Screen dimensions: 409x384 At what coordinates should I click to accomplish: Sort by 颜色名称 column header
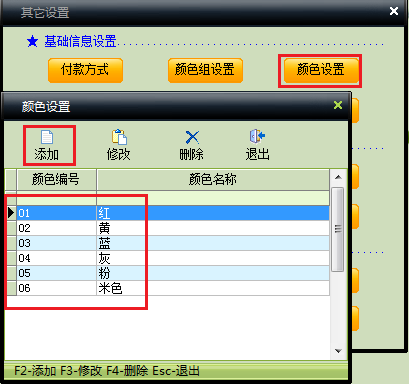(213, 180)
